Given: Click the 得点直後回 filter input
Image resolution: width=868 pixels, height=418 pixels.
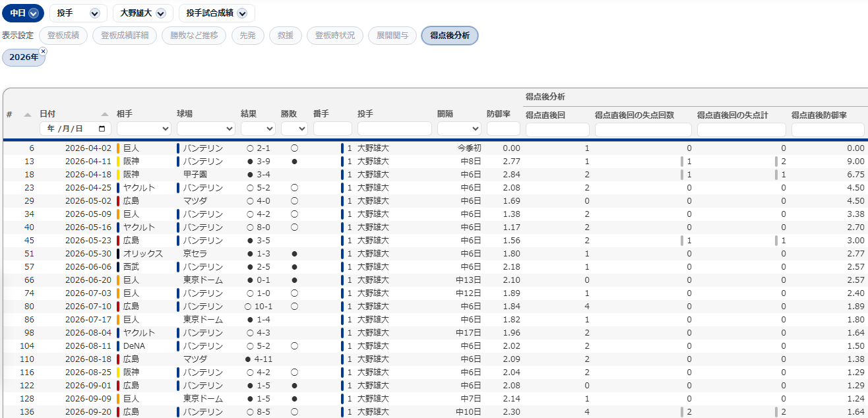Looking at the screenshot, I should tap(557, 130).
